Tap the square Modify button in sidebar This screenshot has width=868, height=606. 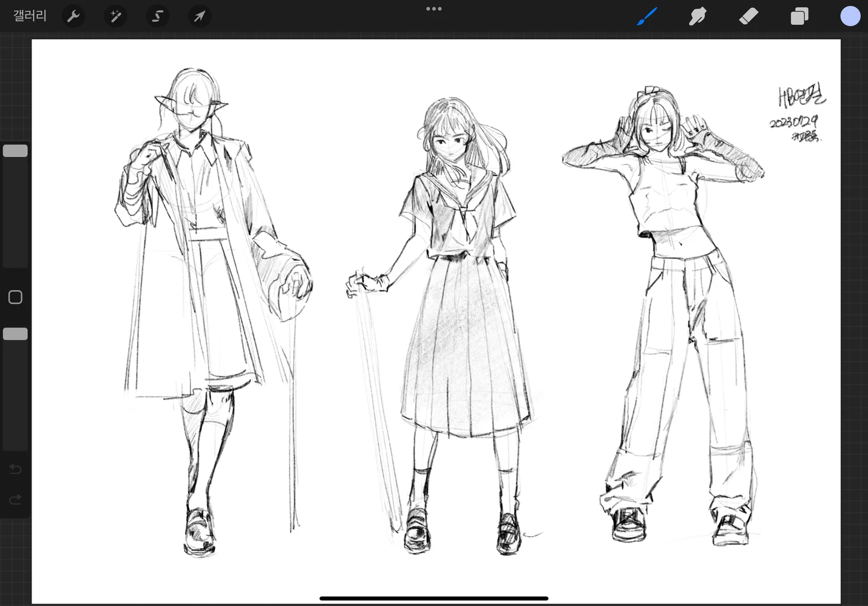tap(15, 297)
